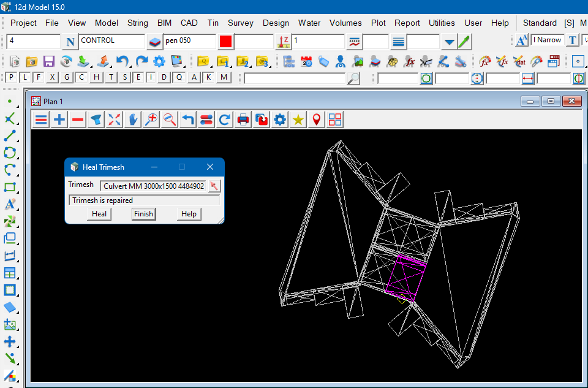Click the zoom in magnifier in Plan 1
588x388 pixels.
coord(151,120)
